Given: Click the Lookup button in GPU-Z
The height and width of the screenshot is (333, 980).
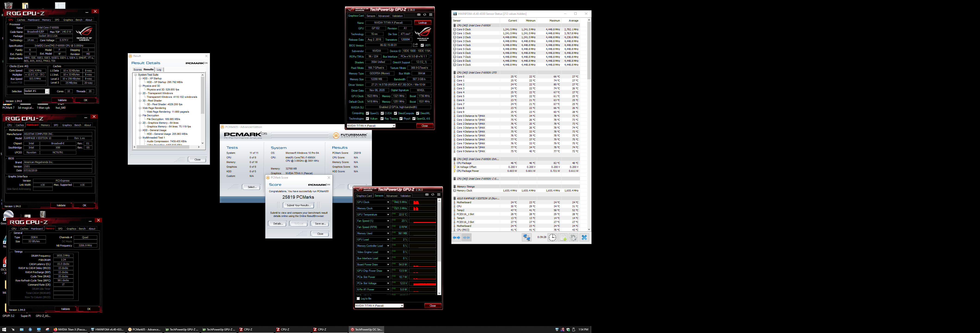Looking at the screenshot, I should (423, 22).
